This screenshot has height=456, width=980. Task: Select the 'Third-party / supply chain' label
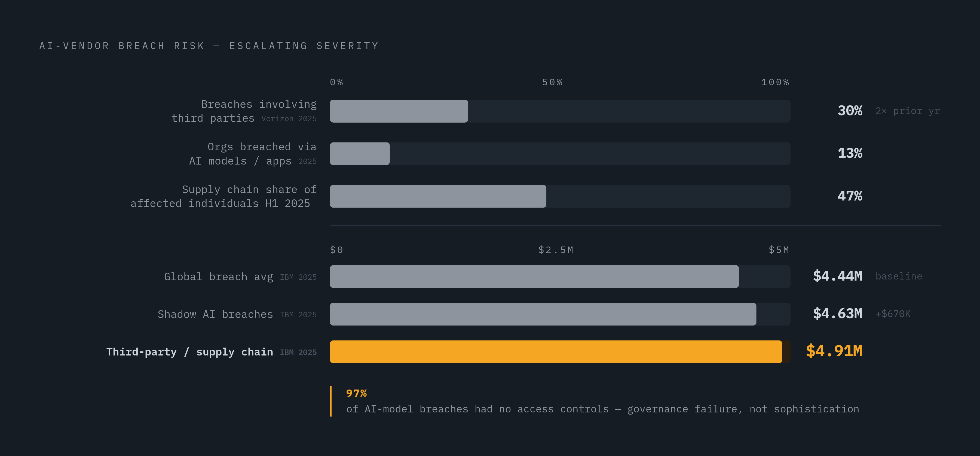pyautogui.click(x=189, y=352)
